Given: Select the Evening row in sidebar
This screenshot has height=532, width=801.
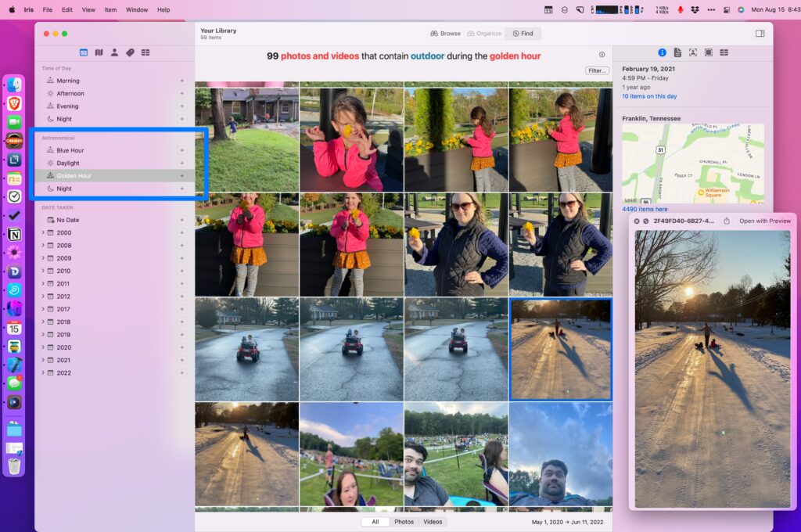Looking at the screenshot, I should tap(115, 106).
